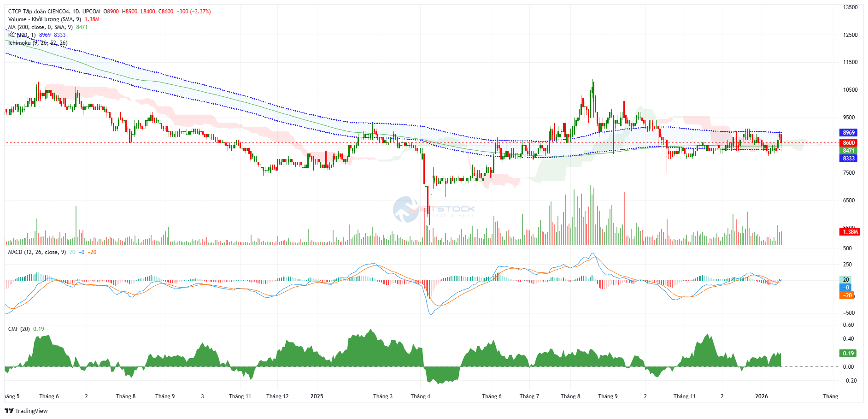Screen dimensions: 868x419
Task: Click the red 8600 current price tag
Action: point(849,143)
